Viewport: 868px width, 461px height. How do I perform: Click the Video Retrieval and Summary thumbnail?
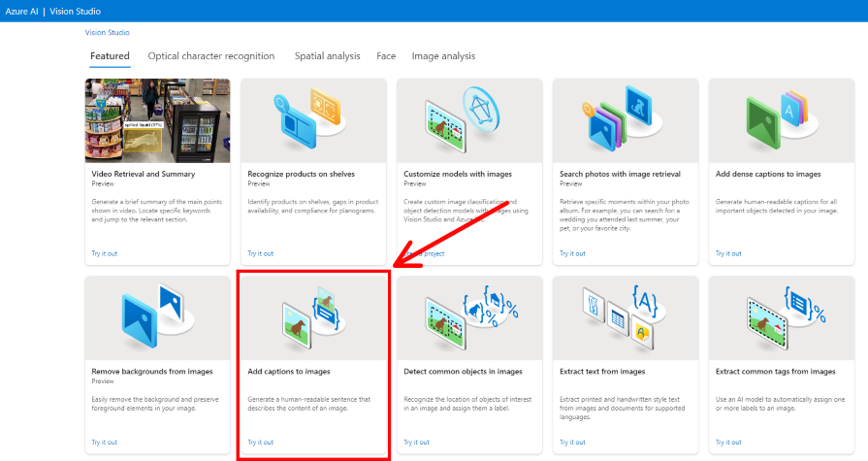coord(157,120)
